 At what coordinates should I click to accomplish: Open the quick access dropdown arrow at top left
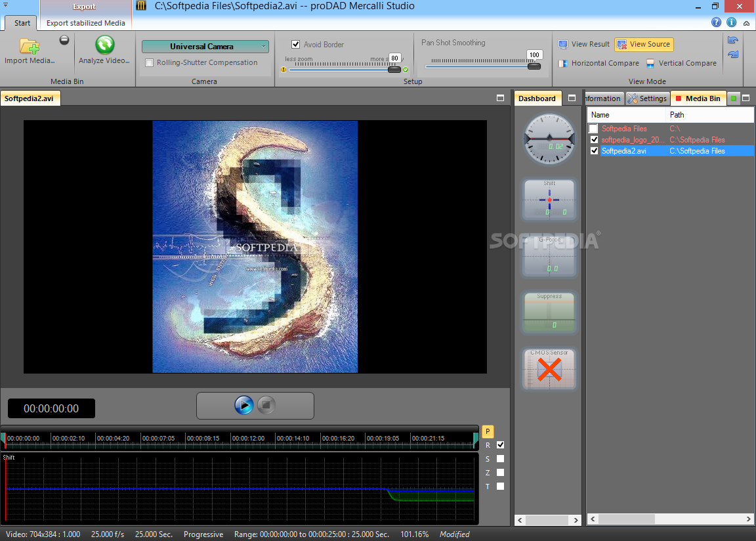pos(6,5)
